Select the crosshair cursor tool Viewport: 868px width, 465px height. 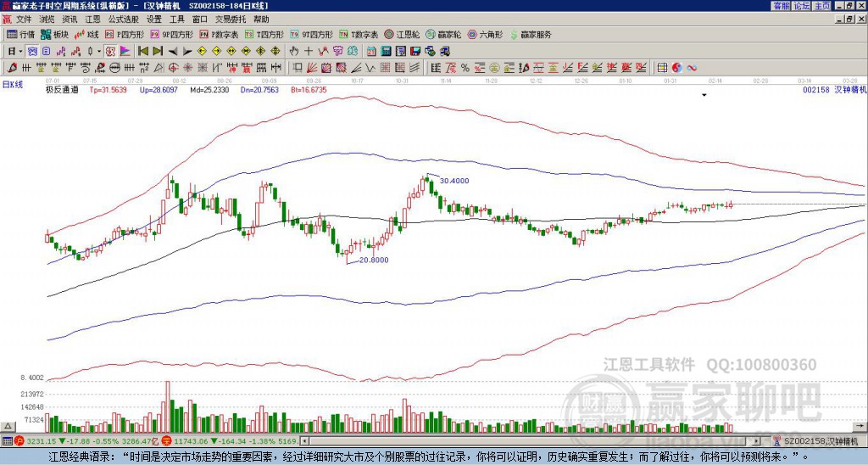click(309, 52)
